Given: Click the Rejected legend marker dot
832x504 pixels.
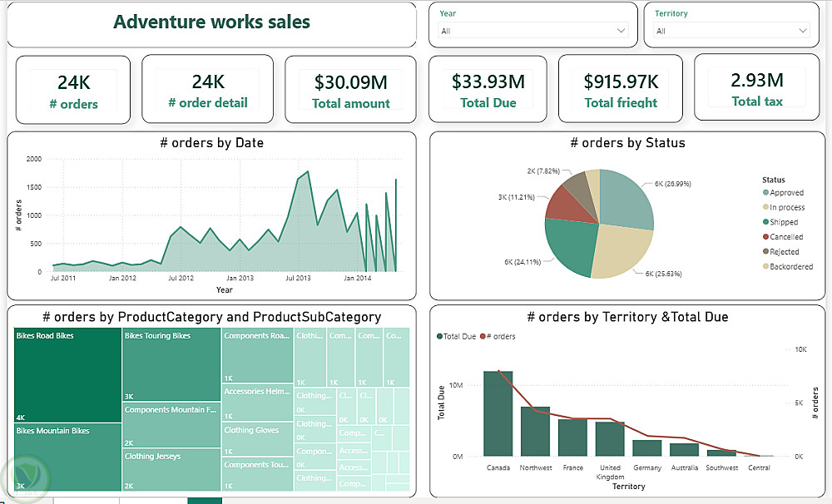Looking at the screenshot, I should pyautogui.click(x=765, y=252).
